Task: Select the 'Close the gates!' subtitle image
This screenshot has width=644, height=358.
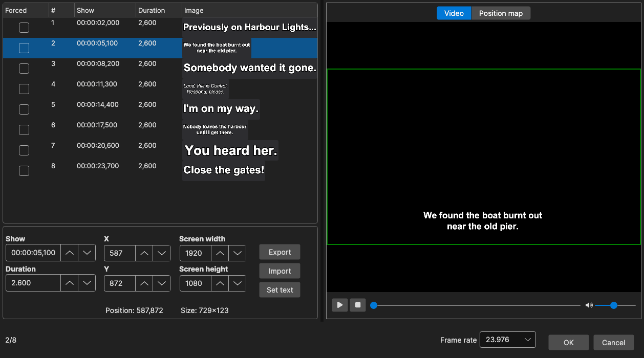Action: [224, 170]
